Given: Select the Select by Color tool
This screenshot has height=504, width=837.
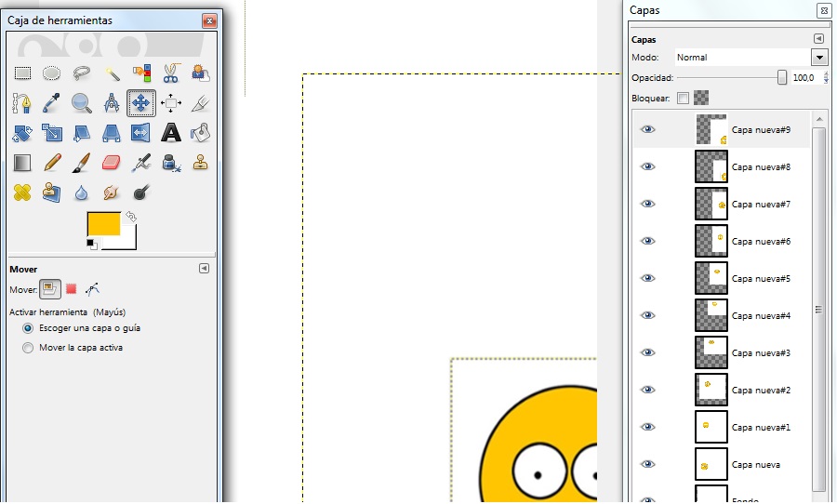Looking at the screenshot, I should pos(141,73).
